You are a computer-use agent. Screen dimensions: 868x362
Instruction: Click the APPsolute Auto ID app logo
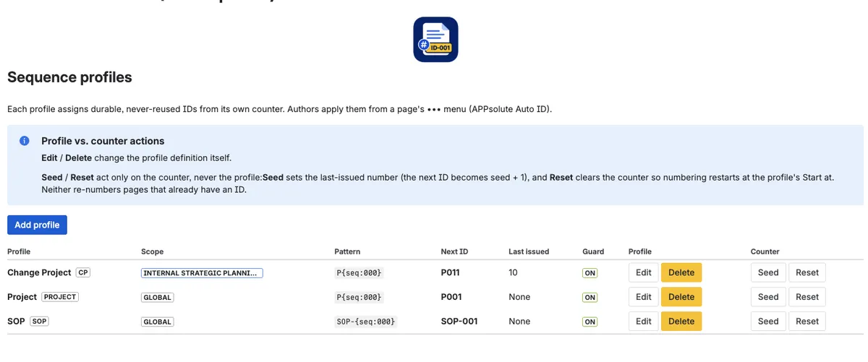[x=435, y=40]
